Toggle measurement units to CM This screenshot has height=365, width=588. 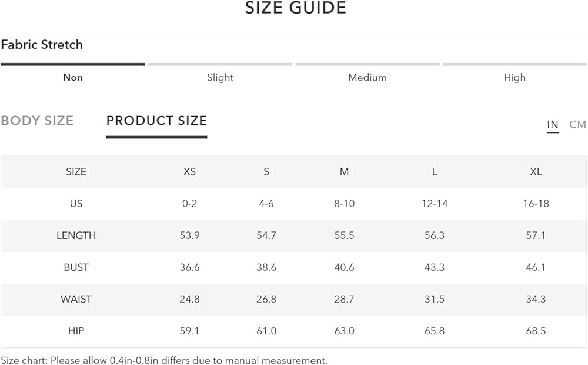577,124
